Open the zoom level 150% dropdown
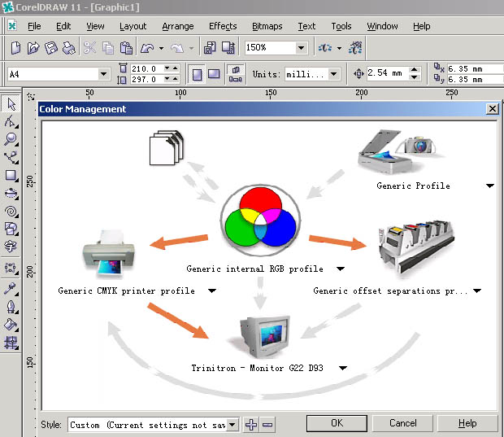The width and height of the screenshot is (504, 437). [x=301, y=48]
